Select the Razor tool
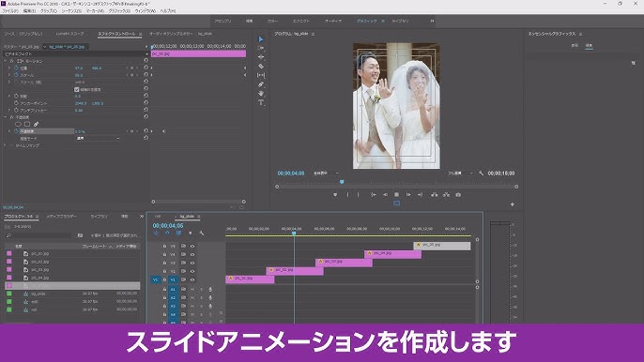The image size is (644, 362). pyautogui.click(x=260, y=66)
